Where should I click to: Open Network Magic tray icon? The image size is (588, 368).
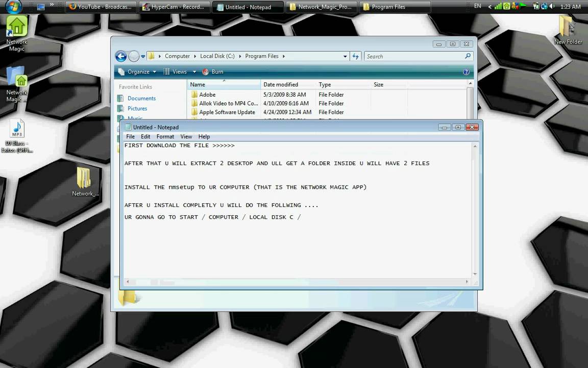point(507,6)
